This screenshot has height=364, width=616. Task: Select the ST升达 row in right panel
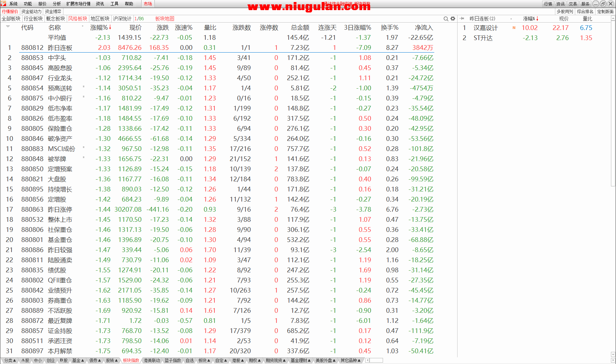[x=534, y=38]
